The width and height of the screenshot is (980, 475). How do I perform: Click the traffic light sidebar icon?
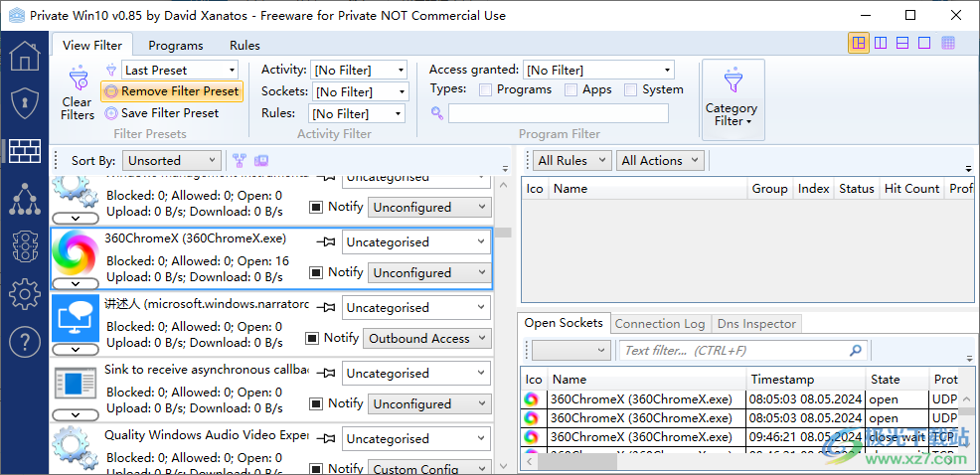pyautogui.click(x=24, y=245)
